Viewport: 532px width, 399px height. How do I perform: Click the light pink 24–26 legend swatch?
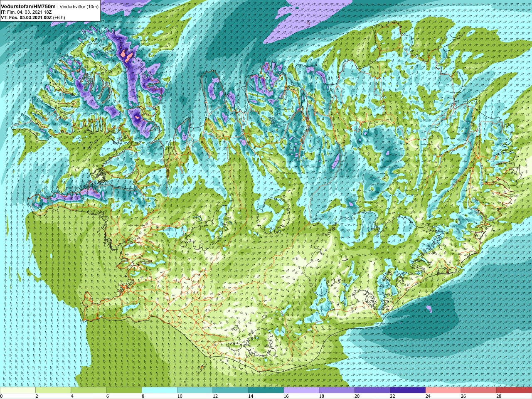(443, 390)
